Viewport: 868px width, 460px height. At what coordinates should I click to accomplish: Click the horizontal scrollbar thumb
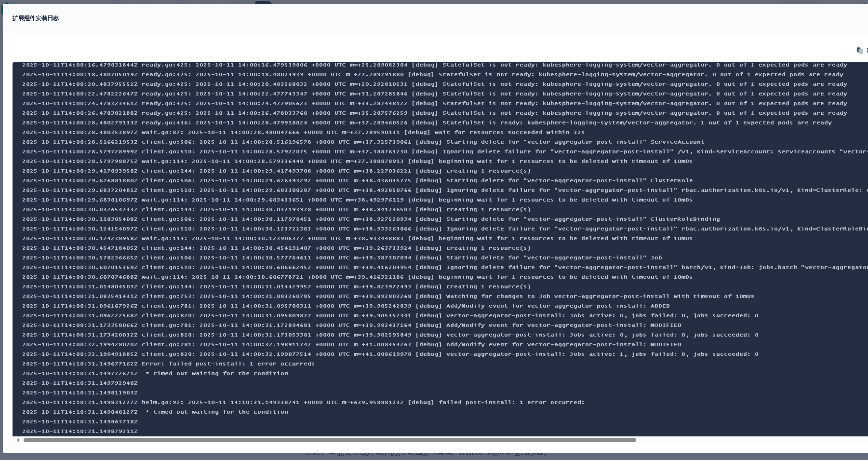click(330, 440)
